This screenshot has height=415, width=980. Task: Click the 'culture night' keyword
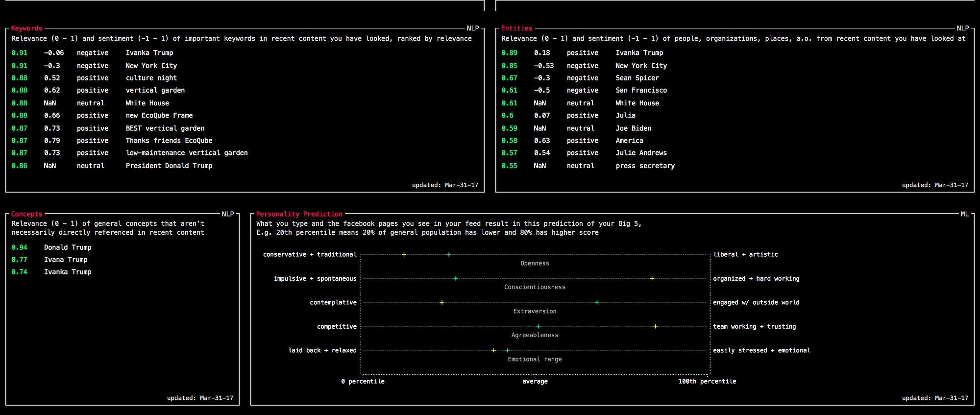[x=151, y=78]
